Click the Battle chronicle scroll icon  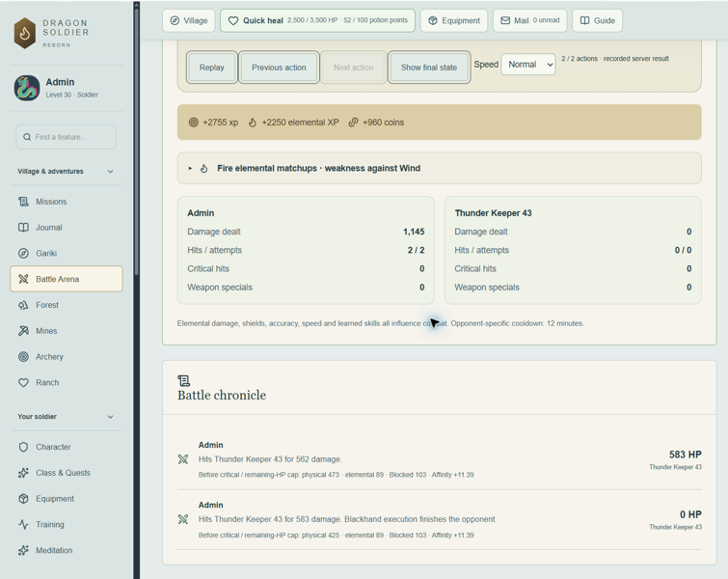point(184,381)
